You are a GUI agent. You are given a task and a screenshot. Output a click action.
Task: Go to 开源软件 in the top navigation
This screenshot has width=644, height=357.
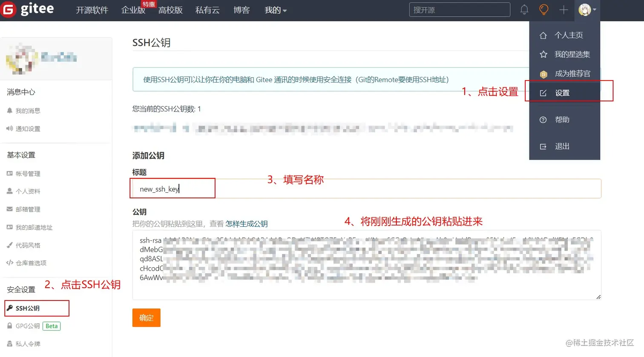click(x=92, y=10)
